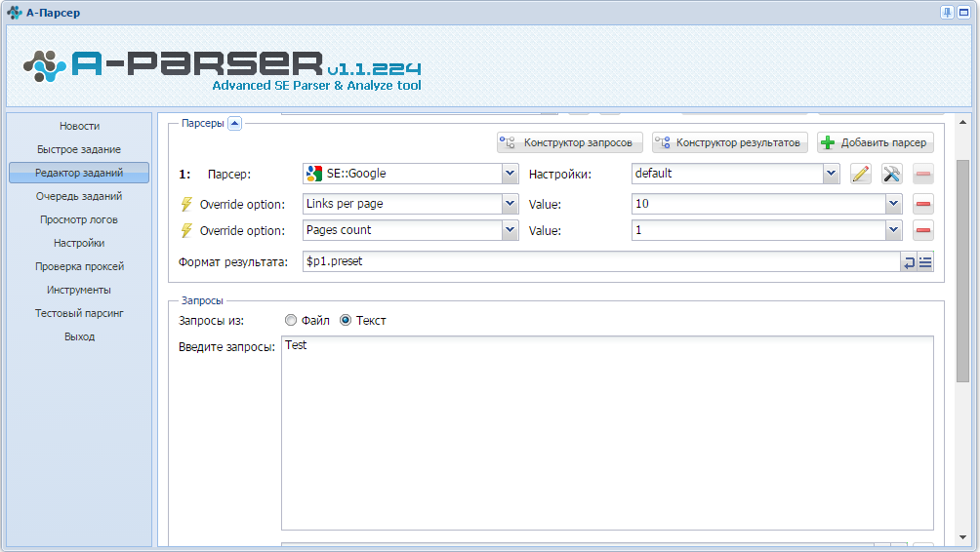Image resolution: width=980 pixels, height=552 pixels.
Task: Open Быстрое задание in sidebar
Action: (79, 149)
